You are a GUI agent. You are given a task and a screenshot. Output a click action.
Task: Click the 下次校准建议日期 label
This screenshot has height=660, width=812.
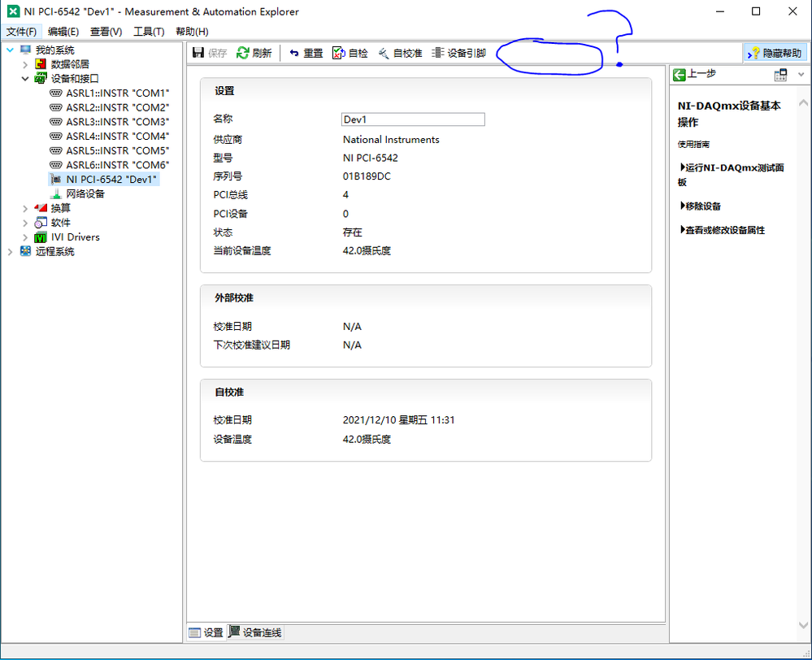[252, 345]
